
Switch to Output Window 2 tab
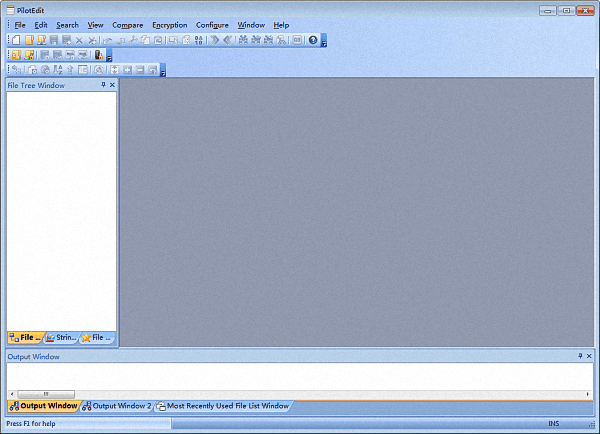[x=117, y=406]
